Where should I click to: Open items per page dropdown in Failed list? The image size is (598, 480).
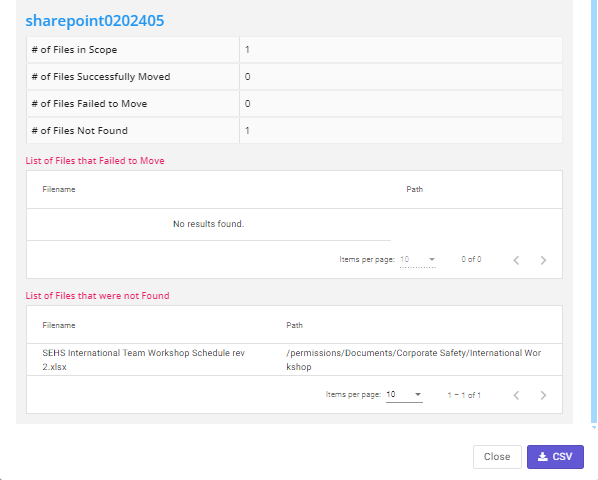[418, 260]
